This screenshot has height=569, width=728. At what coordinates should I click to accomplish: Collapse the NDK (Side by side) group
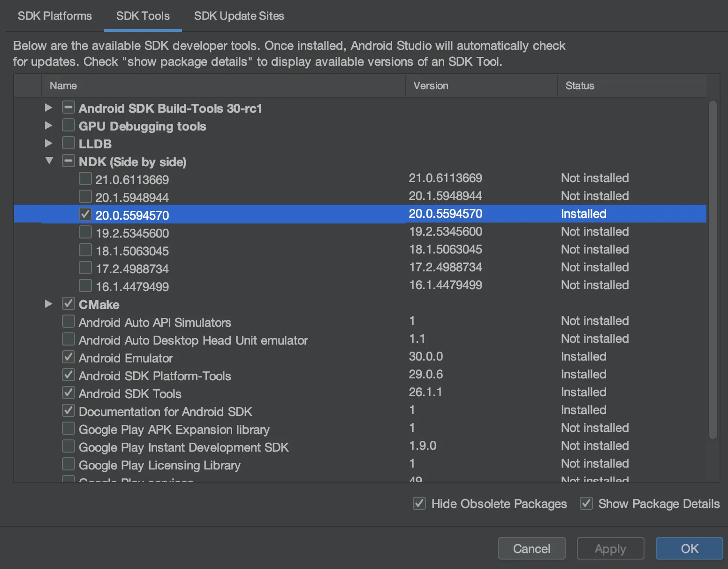[x=49, y=161]
